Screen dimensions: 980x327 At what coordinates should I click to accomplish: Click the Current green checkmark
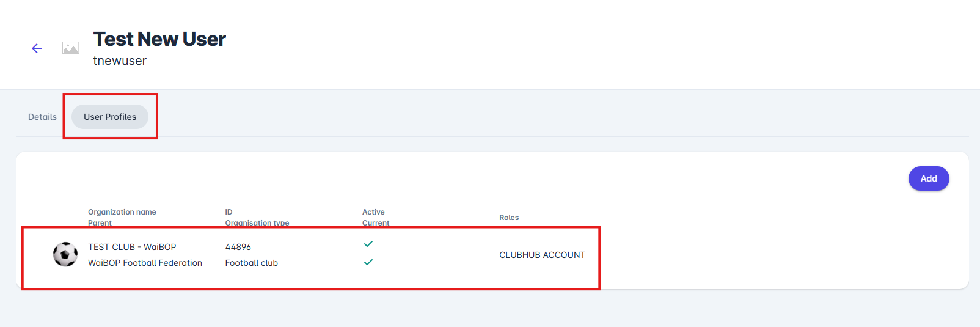tap(368, 262)
